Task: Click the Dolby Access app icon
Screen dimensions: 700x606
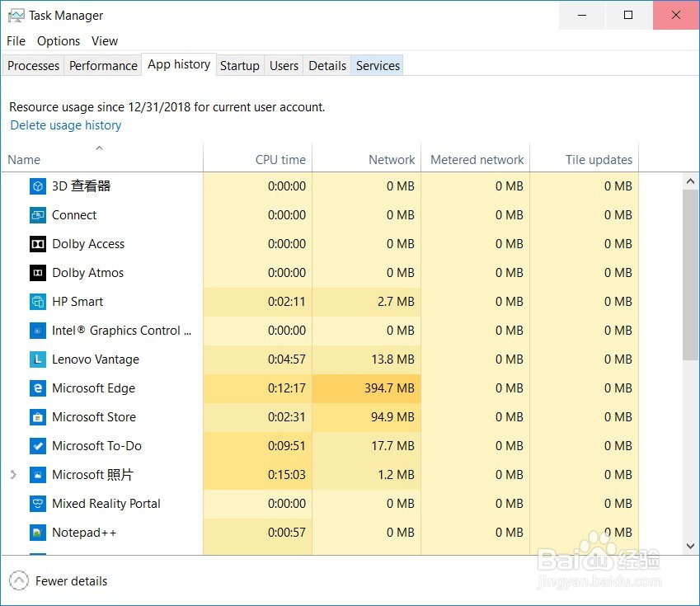Action: pos(38,244)
